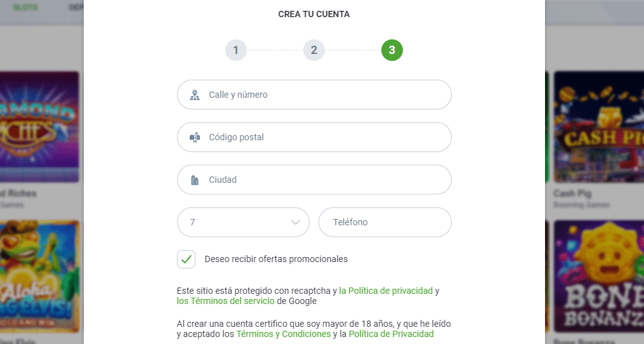Select the active step 3 circle
The image size is (644, 344).
pyautogui.click(x=391, y=50)
